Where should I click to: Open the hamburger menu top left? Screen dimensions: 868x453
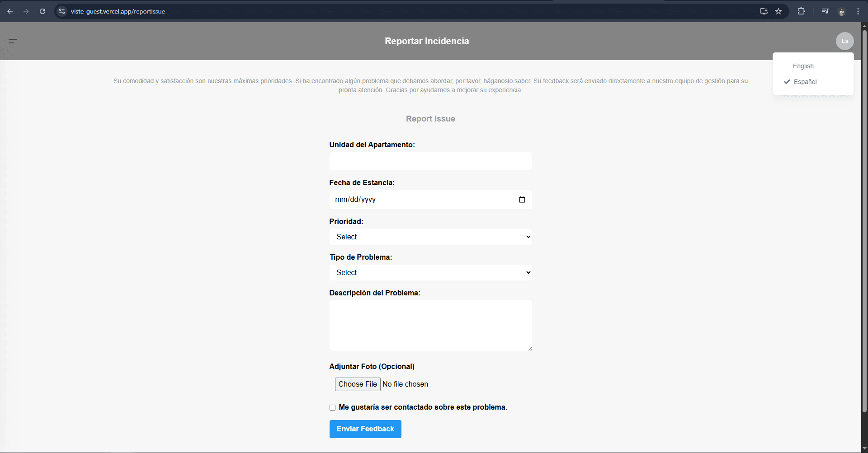12,41
